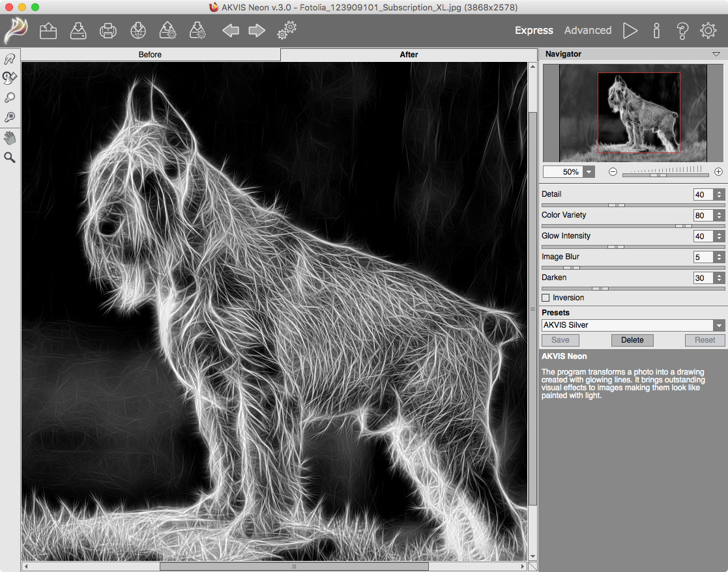Publish the image to the web (globe icon)

click(138, 31)
